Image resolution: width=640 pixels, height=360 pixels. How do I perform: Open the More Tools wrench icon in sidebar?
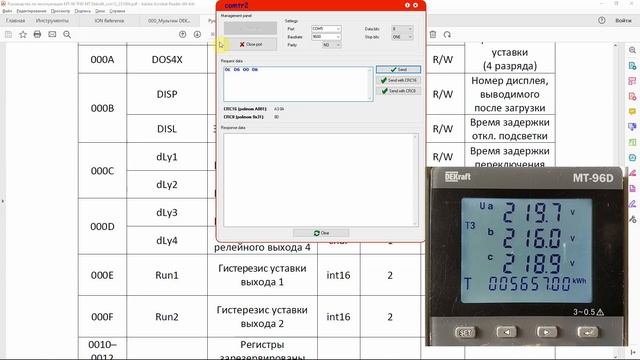632,219
